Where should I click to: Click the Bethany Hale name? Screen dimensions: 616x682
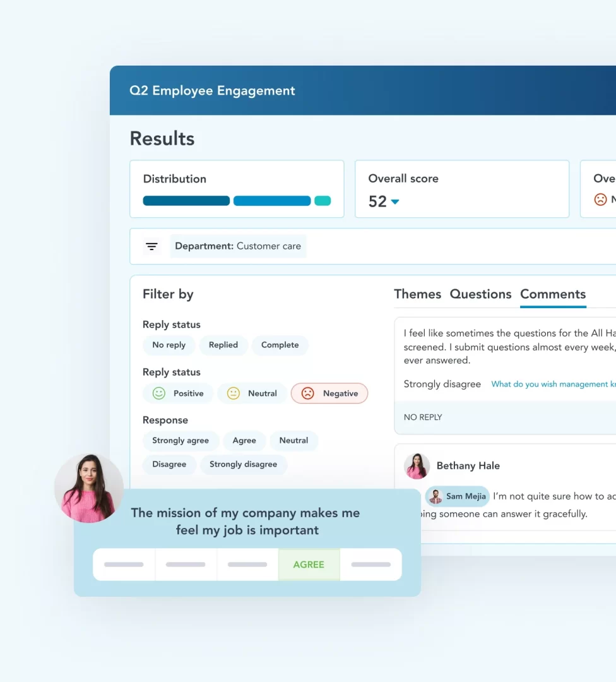468,466
